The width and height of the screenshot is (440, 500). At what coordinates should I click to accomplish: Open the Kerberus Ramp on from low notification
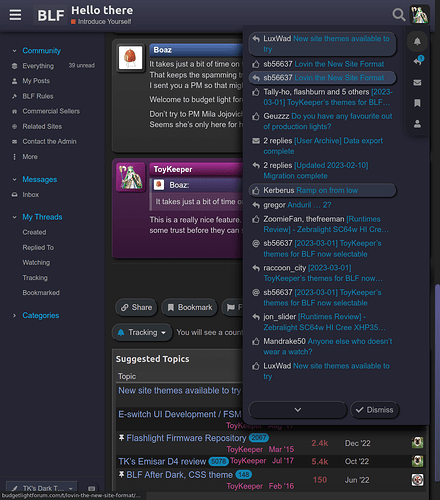[x=322, y=190]
